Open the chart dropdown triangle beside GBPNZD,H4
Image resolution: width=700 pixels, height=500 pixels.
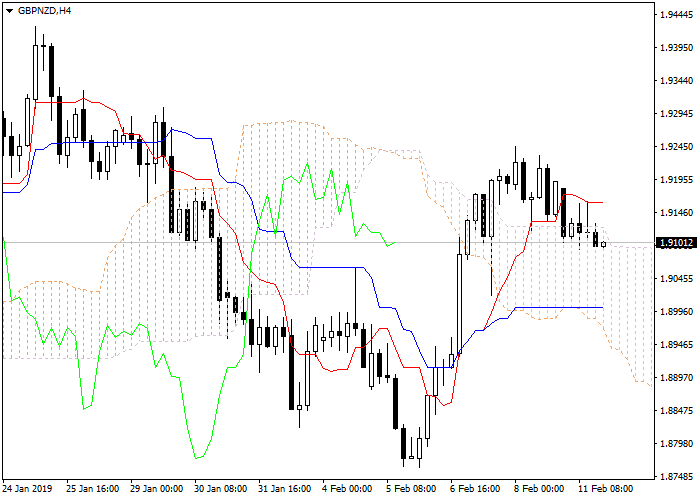click(9, 11)
